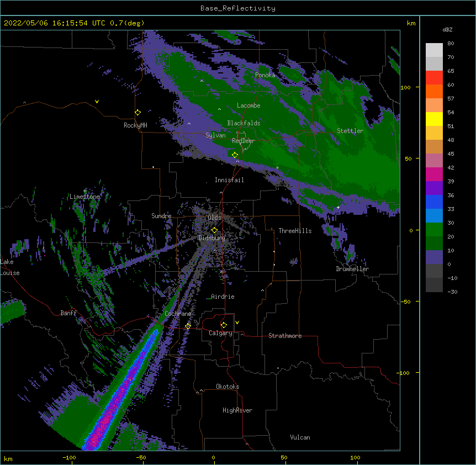Viewport: 476px width, 465px height.
Task: Pick the dark green 20 dBZ legend swatch
Action: pyautogui.click(x=434, y=243)
